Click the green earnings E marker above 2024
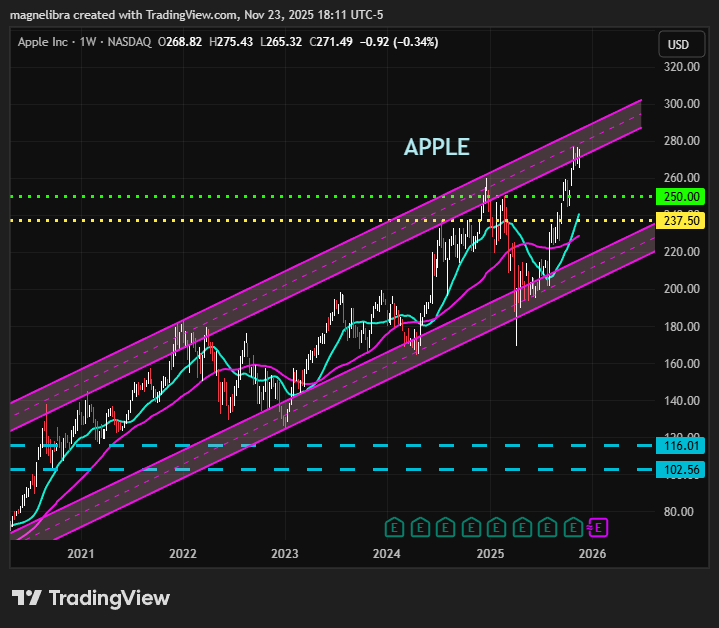Image resolution: width=719 pixels, height=628 pixels. 394,528
